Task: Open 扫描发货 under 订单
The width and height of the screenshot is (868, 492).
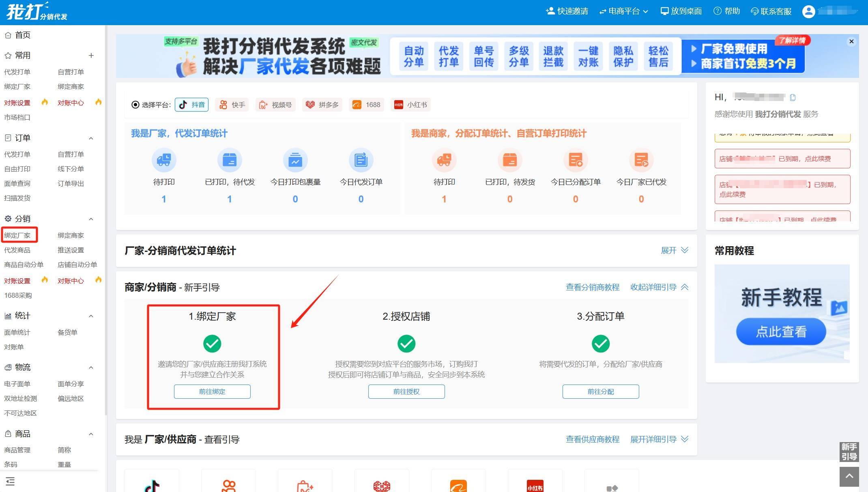Action: [17, 198]
